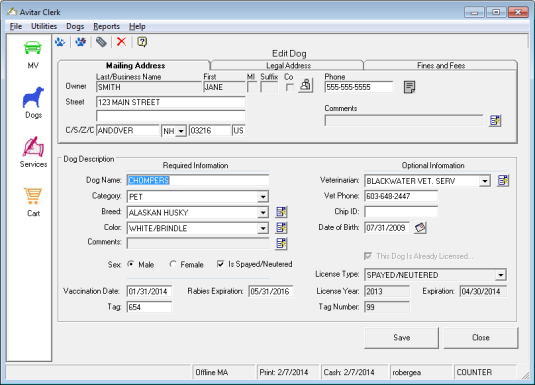
Task: Open the owner Comments editor icon
Action: [x=495, y=120]
